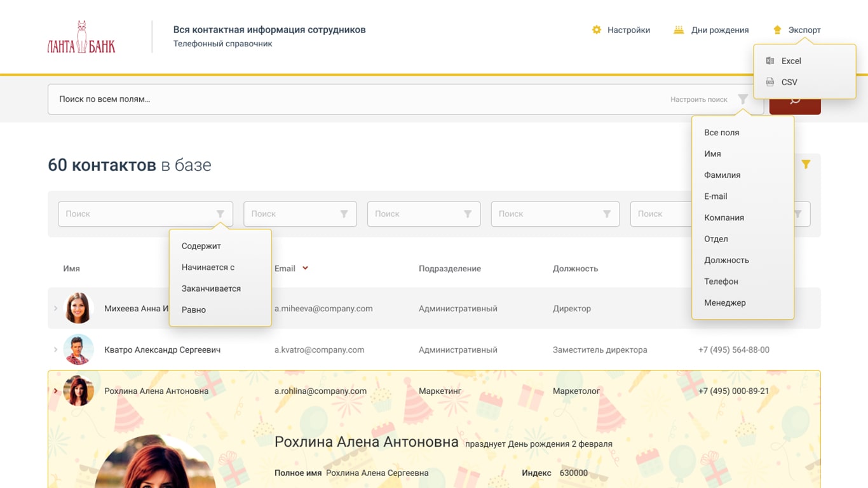
Task: Choose 'Фамилия' in search fields menu
Action: point(722,175)
